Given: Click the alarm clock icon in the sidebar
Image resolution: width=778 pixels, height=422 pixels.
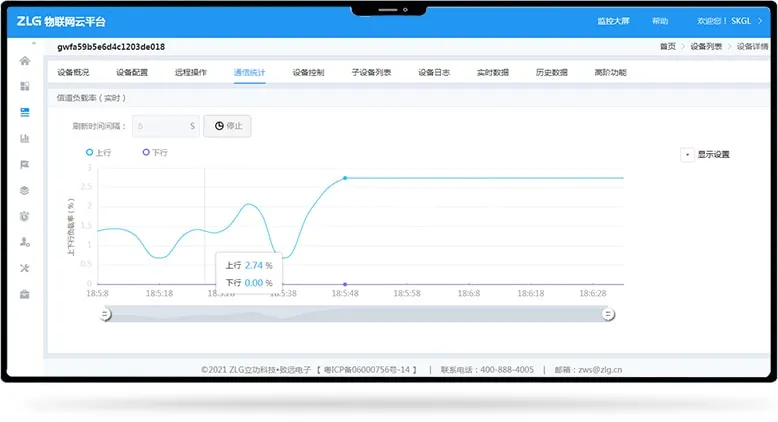Looking at the screenshot, I should [x=25, y=216].
